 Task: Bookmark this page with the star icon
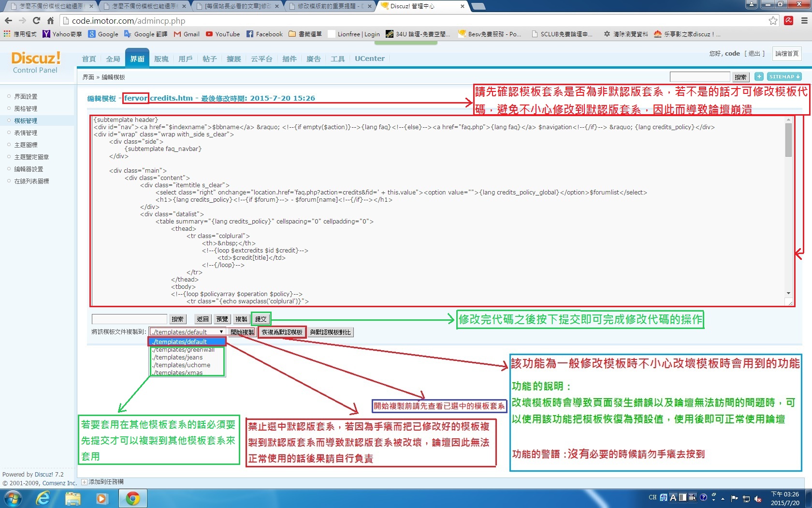[773, 21]
